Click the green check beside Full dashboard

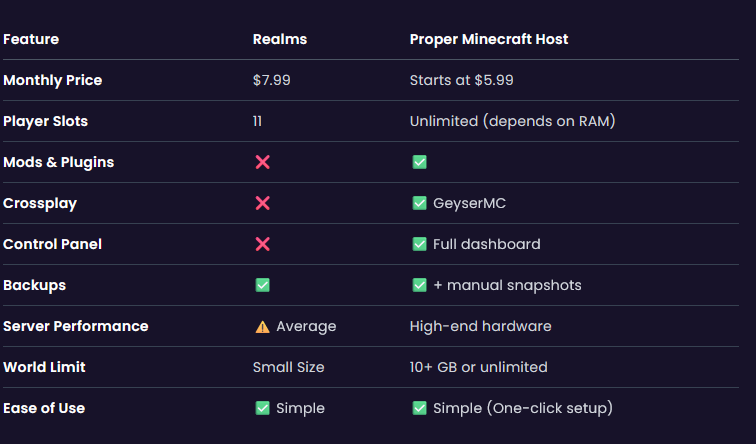click(419, 244)
